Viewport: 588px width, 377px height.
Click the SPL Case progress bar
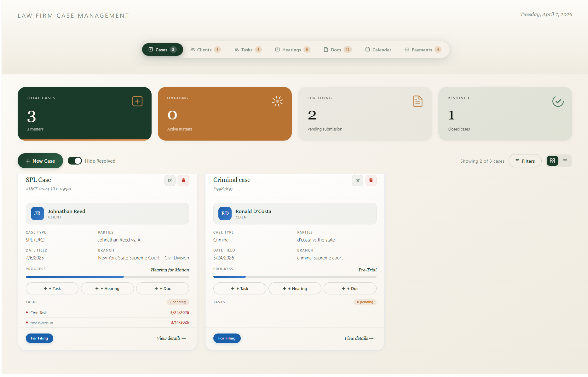point(107,276)
